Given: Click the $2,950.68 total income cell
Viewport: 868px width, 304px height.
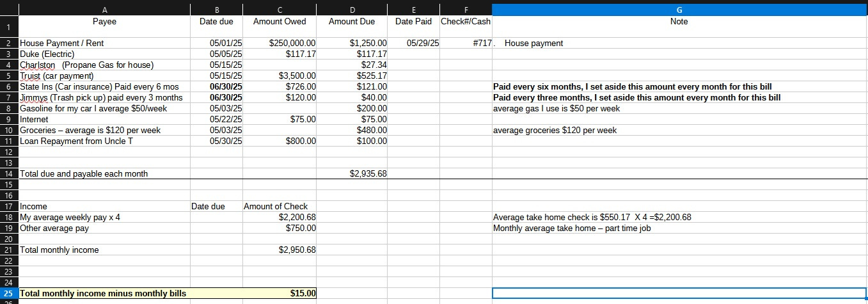Looking at the screenshot, I should pos(280,250).
